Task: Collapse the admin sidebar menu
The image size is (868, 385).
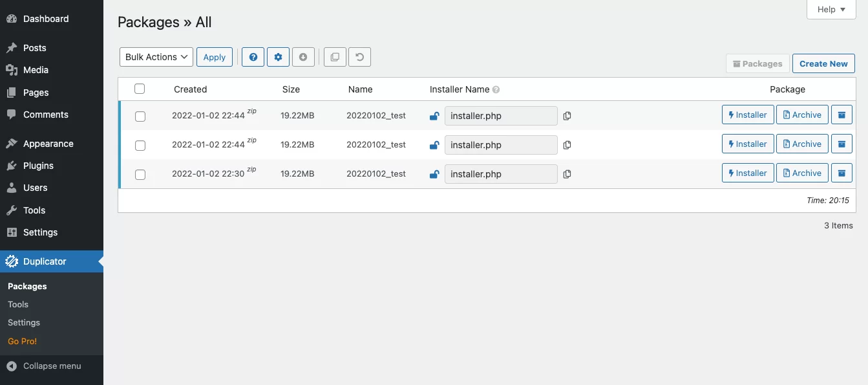Action: pyautogui.click(x=52, y=366)
